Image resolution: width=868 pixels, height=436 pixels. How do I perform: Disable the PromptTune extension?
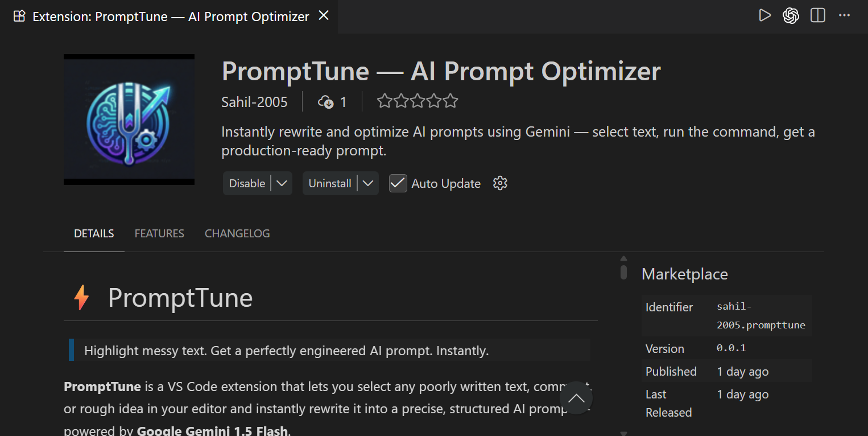[x=246, y=183]
